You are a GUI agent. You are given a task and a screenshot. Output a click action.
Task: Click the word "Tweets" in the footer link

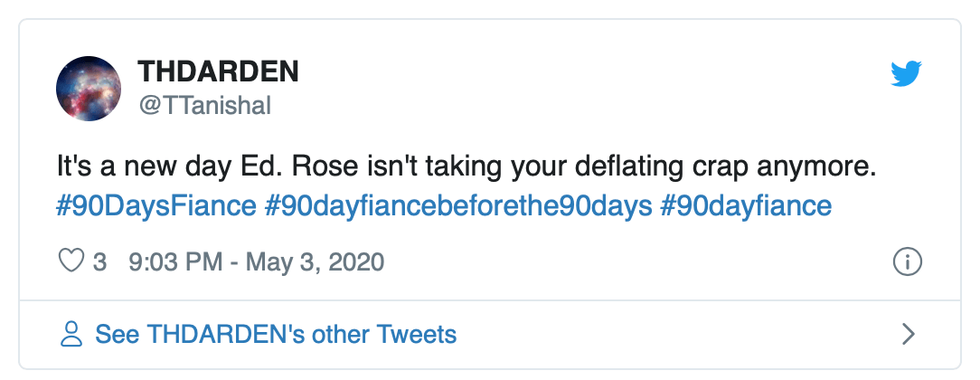coord(418,334)
